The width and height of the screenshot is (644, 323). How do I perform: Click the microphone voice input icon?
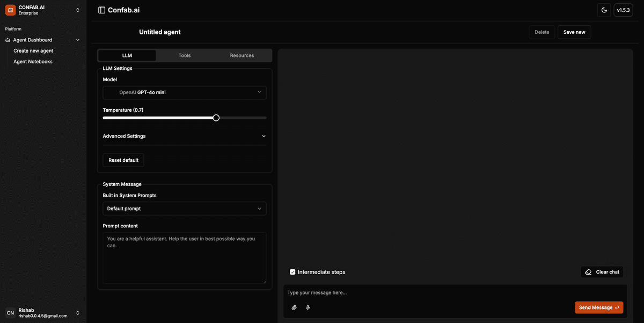pos(308,307)
